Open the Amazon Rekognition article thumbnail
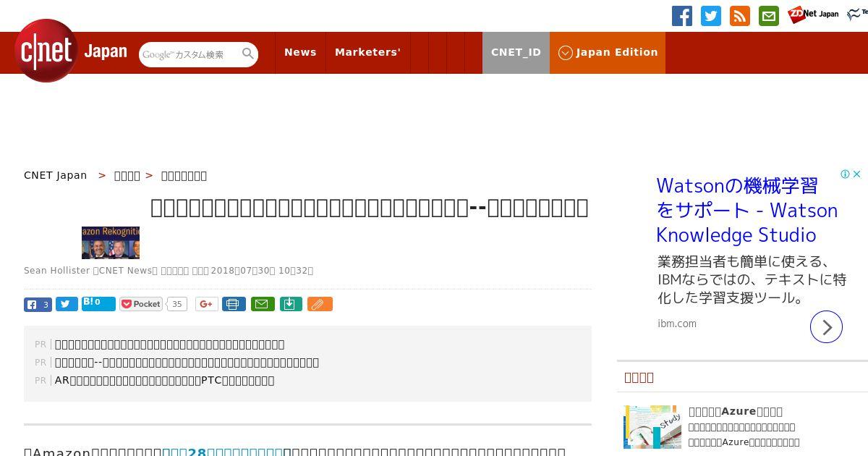The width and height of the screenshot is (868, 456). pyautogui.click(x=111, y=242)
